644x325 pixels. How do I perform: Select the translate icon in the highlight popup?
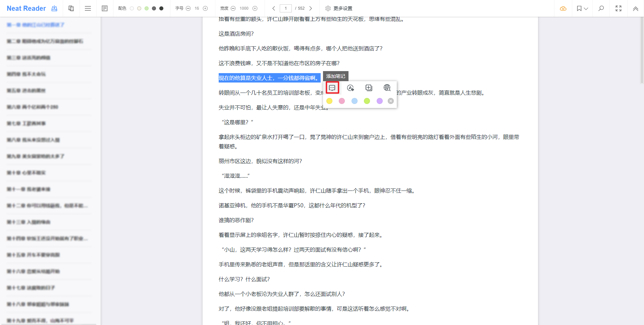click(x=351, y=88)
